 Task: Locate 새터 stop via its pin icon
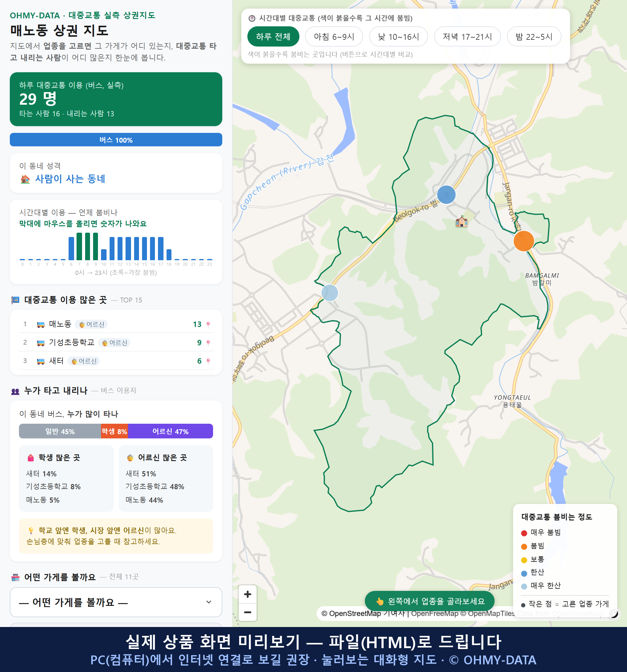tap(208, 361)
